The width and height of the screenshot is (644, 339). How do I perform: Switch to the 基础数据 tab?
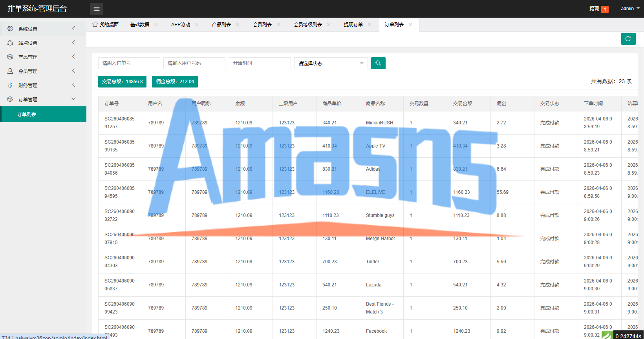[140, 24]
